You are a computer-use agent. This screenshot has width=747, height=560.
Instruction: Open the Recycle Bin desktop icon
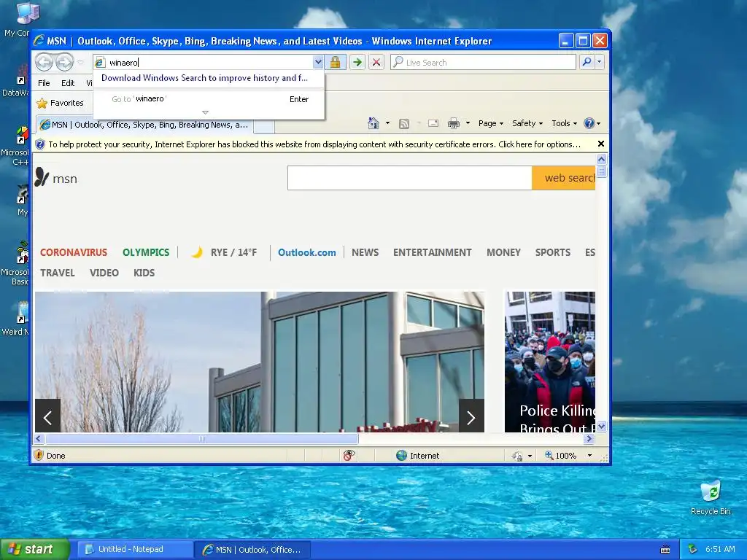point(711,498)
